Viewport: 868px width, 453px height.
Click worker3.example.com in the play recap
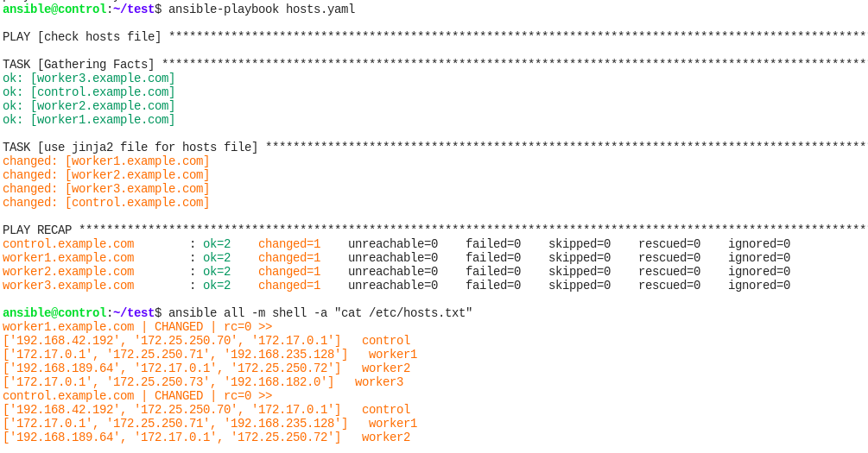(x=68, y=286)
